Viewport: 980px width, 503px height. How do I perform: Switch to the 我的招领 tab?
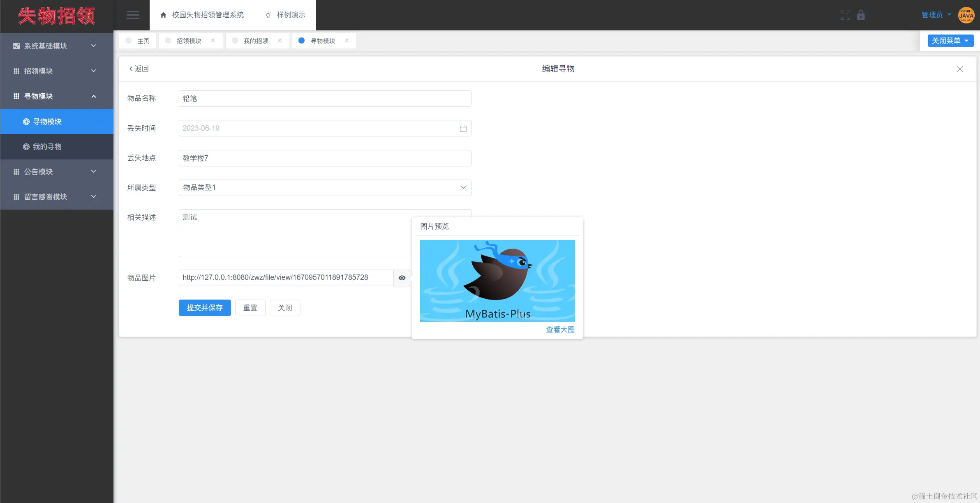point(256,41)
